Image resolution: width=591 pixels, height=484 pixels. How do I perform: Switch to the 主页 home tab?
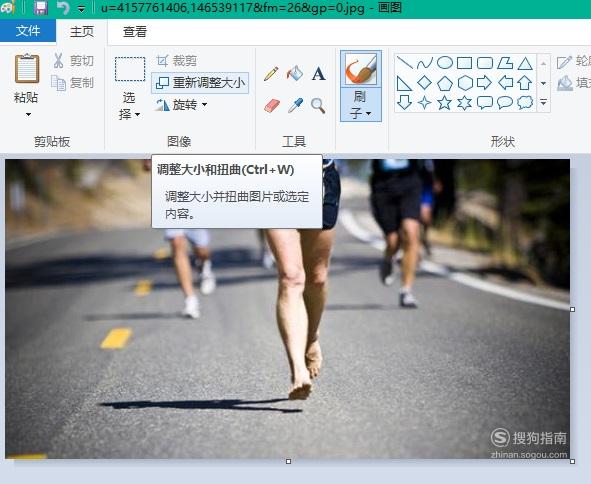pyautogui.click(x=81, y=32)
